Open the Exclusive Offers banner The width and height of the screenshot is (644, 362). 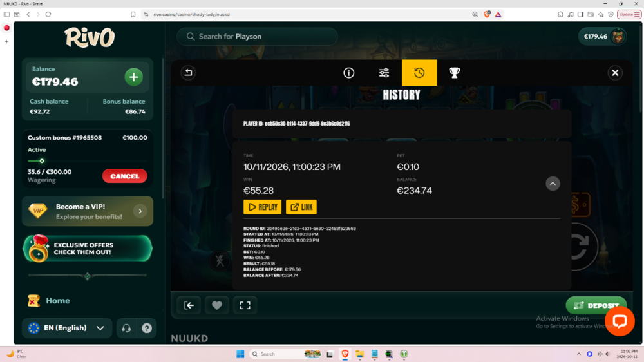pos(88,249)
